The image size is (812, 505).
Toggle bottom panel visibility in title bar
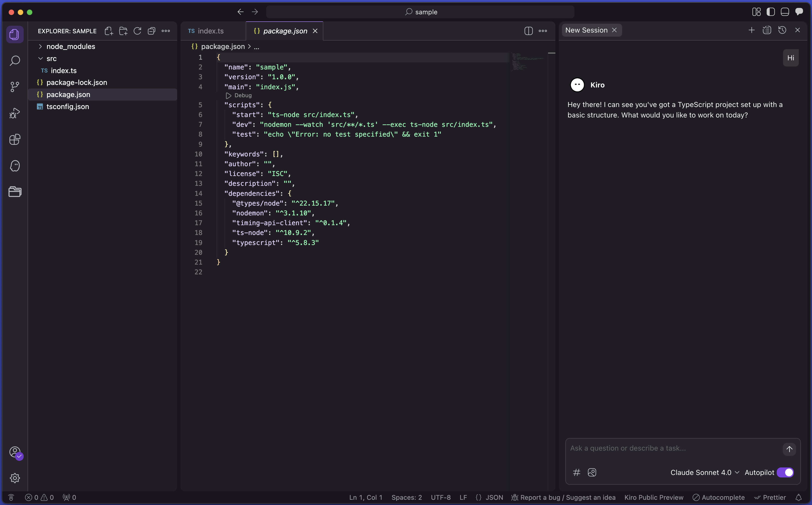tap(785, 12)
